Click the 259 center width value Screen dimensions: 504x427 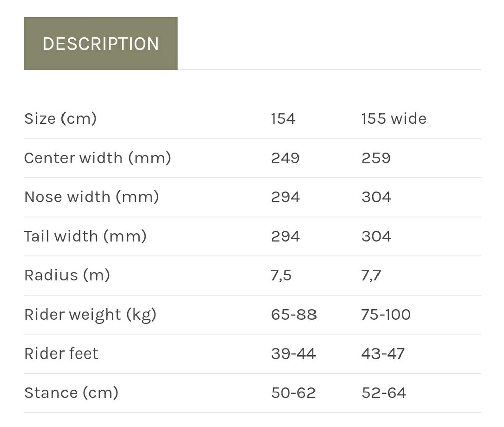(x=376, y=158)
